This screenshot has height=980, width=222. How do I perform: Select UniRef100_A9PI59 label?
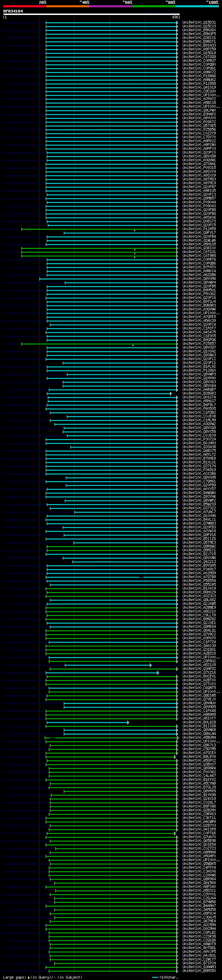[199, 49]
